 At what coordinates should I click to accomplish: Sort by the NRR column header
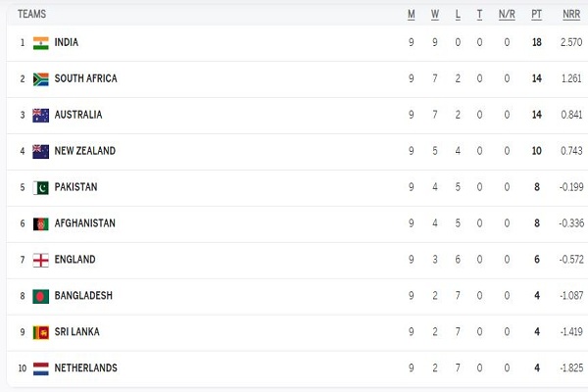coord(568,15)
